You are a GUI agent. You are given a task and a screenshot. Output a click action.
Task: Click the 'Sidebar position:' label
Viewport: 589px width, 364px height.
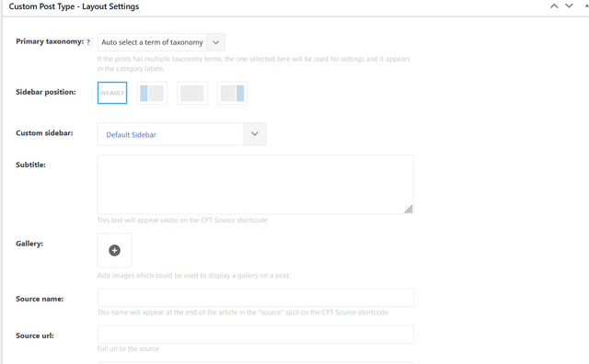[x=46, y=92]
